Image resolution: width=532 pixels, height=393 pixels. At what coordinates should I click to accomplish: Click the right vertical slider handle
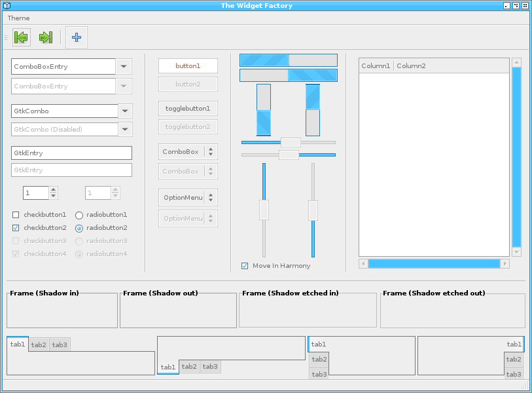click(313, 211)
